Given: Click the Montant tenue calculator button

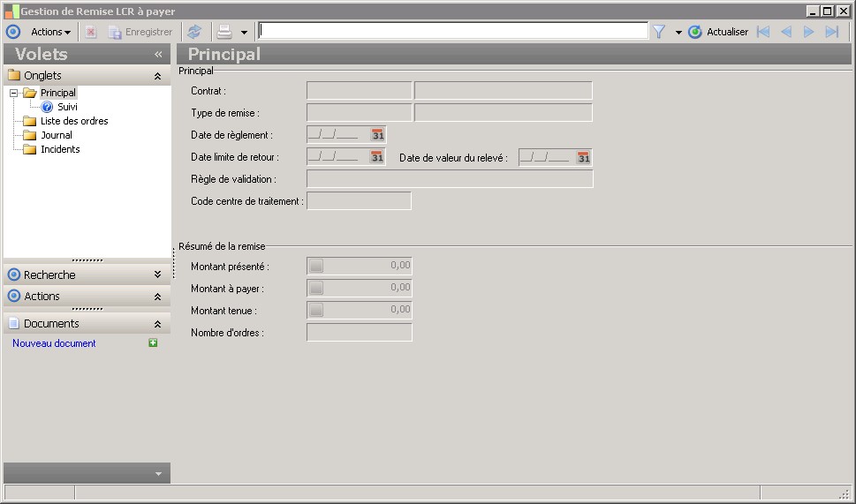Looking at the screenshot, I should coord(316,310).
